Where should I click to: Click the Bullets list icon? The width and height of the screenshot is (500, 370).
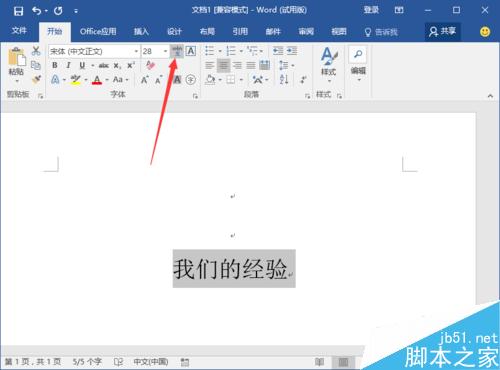click(x=210, y=51)
